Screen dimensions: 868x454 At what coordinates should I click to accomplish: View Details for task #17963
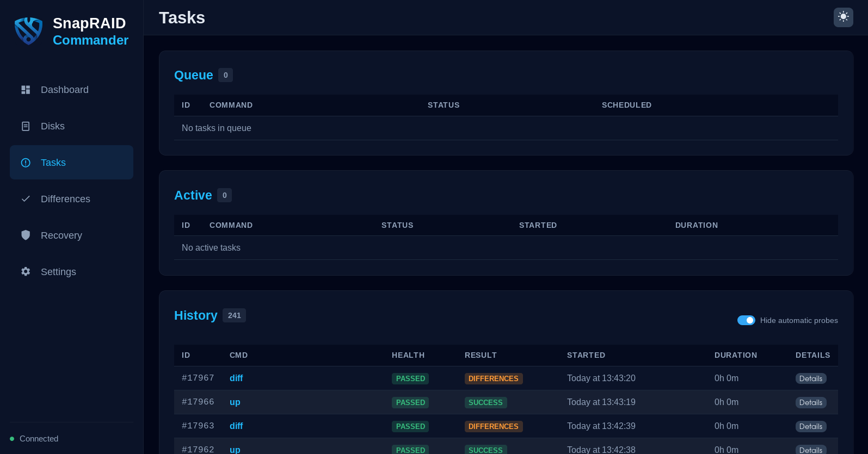(x=810, y=426)
